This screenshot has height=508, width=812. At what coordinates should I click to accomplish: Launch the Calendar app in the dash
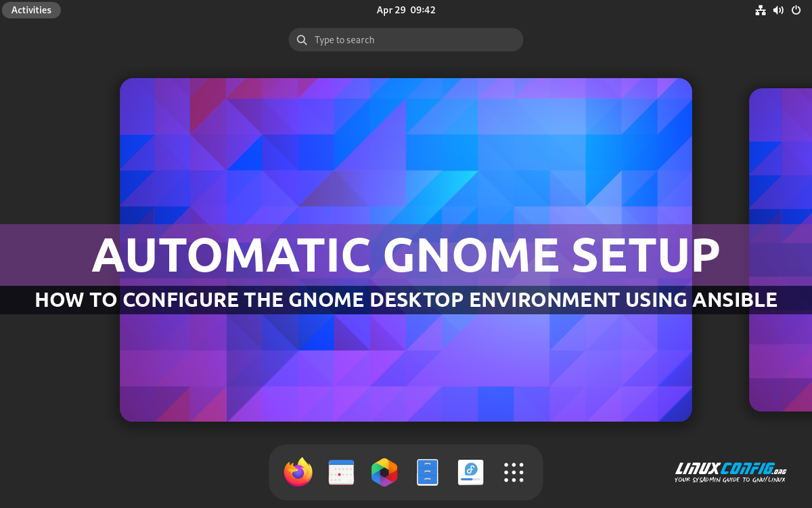pyautogui.click(x=341, y=472)
